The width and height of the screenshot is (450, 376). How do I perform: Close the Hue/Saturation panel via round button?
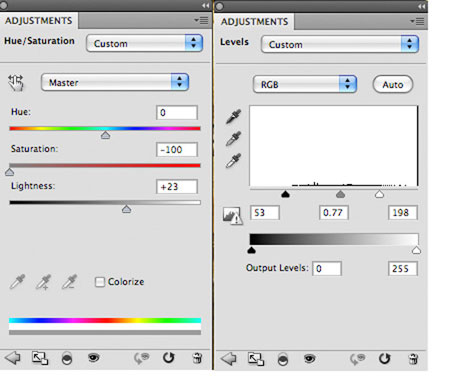pyautogui.click(x=3, y=5)
